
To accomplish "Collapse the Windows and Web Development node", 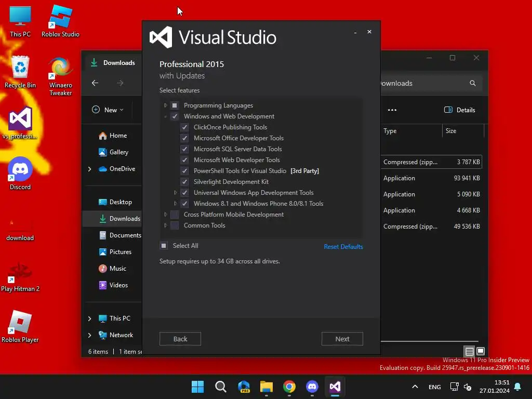I will pos(166,116).
